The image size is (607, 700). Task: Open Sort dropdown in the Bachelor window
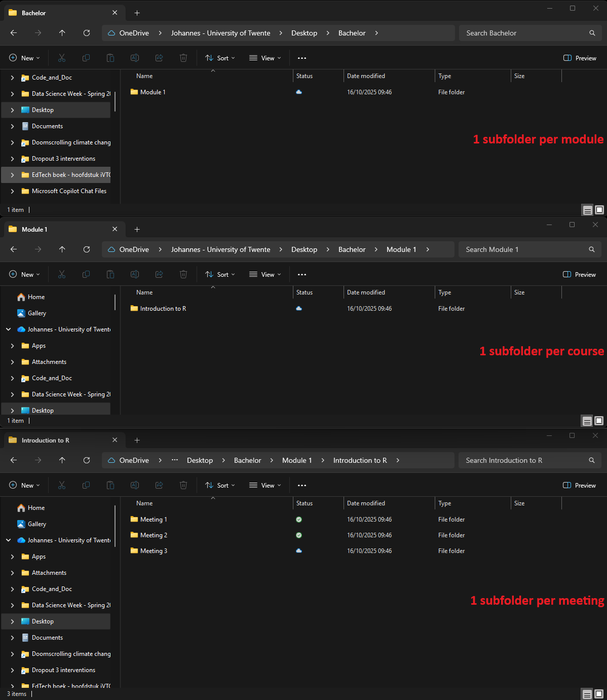(x=220, y=58)
